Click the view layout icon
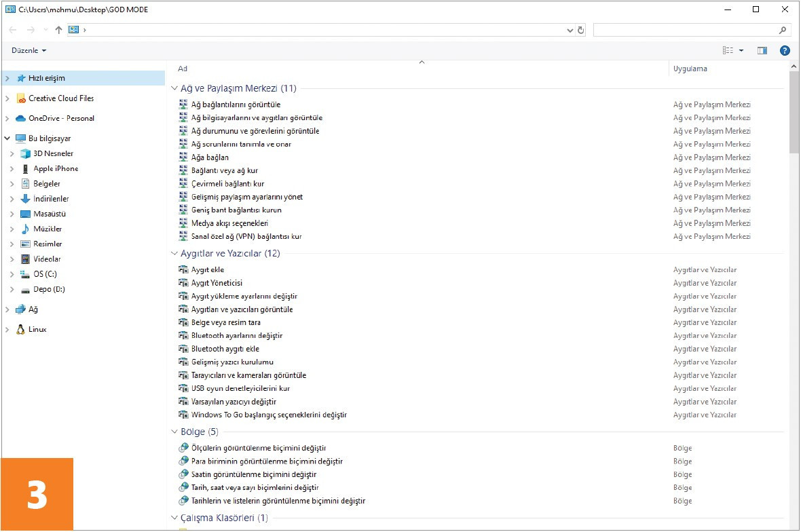801x532 pixels. point(728,50)
